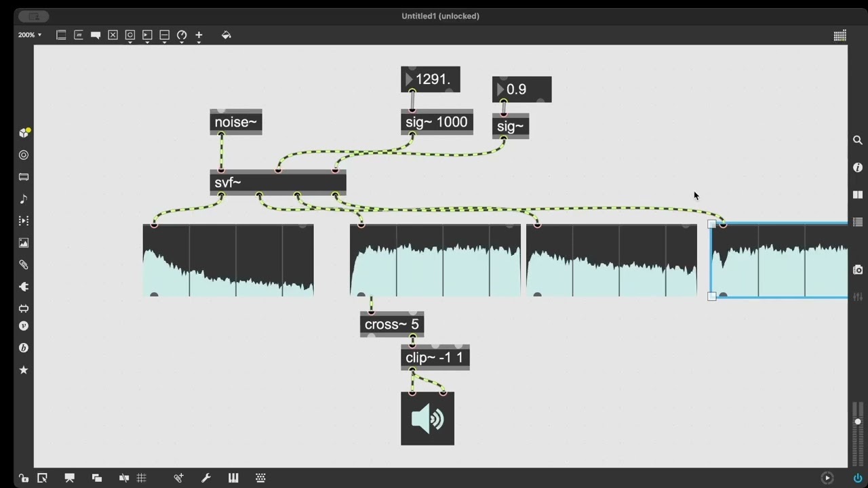Click the 0.9 float number box
The width and height of the screenshot is (868, 488).
[521, 89]
